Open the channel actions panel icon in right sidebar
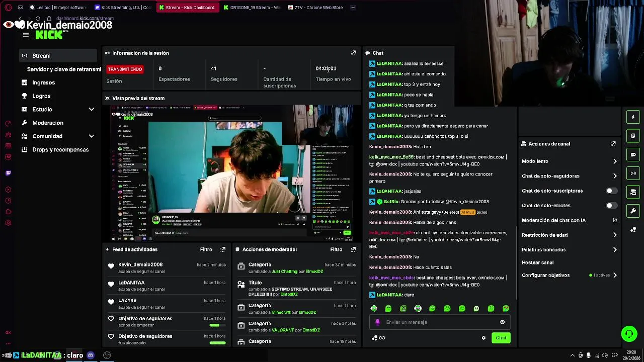This screenshot has height=362, width=644. [x=633, y=192]
